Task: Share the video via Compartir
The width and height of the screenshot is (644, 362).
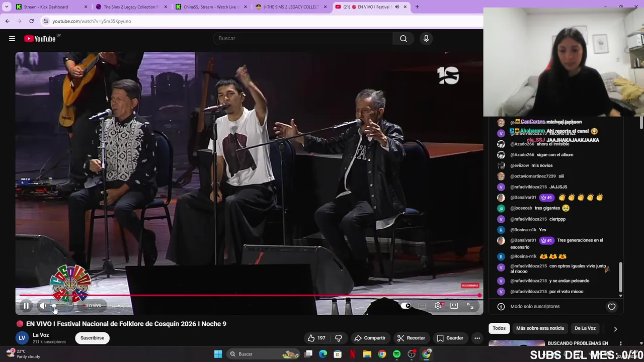Action: pos(370,338)
